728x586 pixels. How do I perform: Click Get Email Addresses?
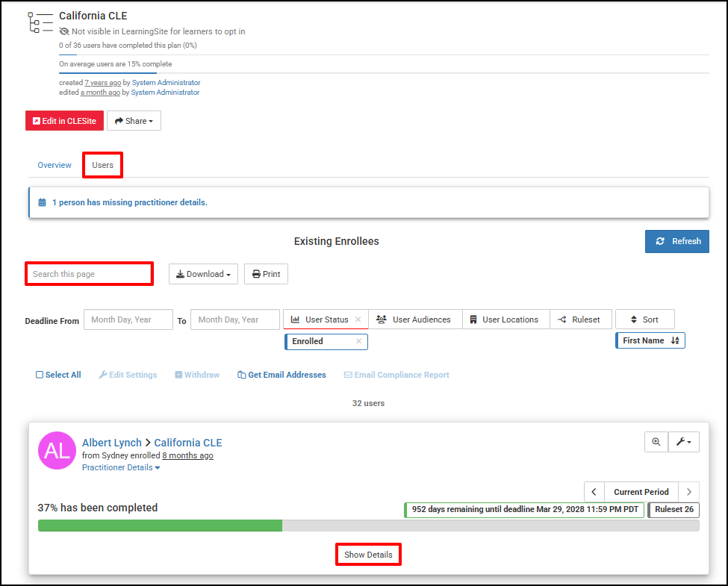point(281,375)
